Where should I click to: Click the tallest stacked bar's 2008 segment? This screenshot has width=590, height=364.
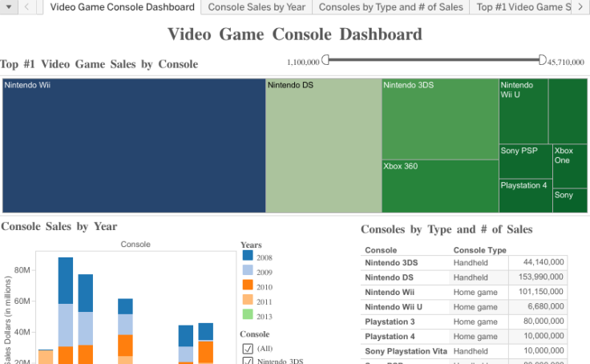pos(66,281)
